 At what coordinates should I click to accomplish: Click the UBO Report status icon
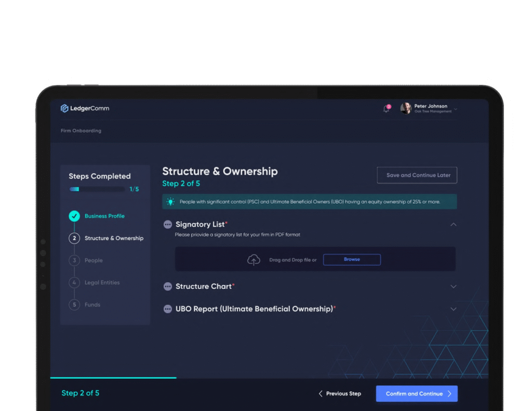(168, 309)
